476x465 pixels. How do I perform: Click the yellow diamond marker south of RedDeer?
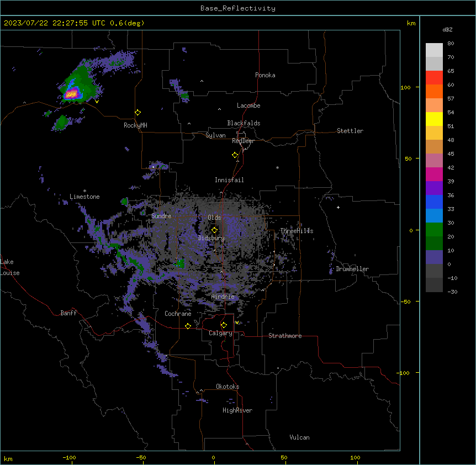point(235,155)
